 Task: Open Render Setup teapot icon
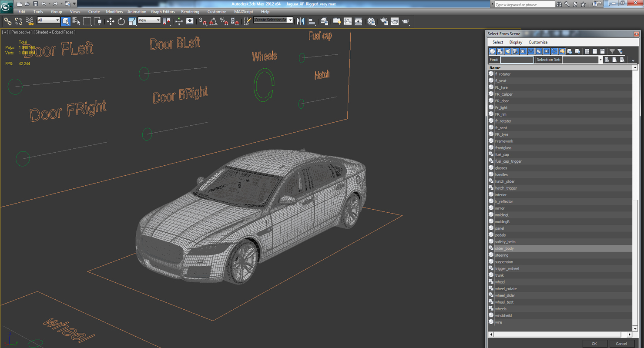tap(384, 21)
